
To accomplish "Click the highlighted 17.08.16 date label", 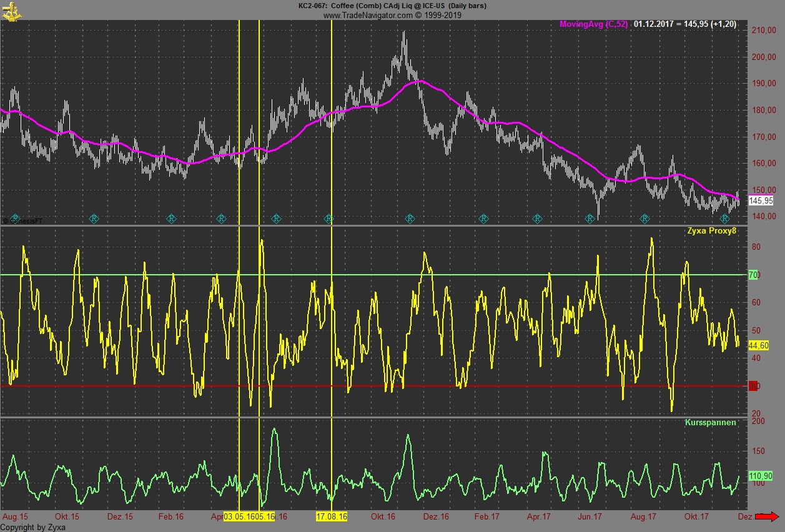I will tap(332, 517).
